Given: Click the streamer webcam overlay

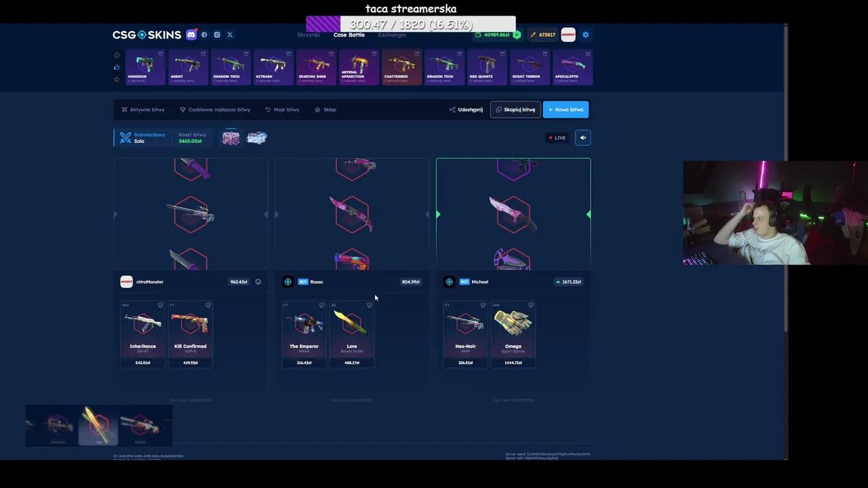Looking at the screenshot, I should pyautogui.click(x=775, y=213).
